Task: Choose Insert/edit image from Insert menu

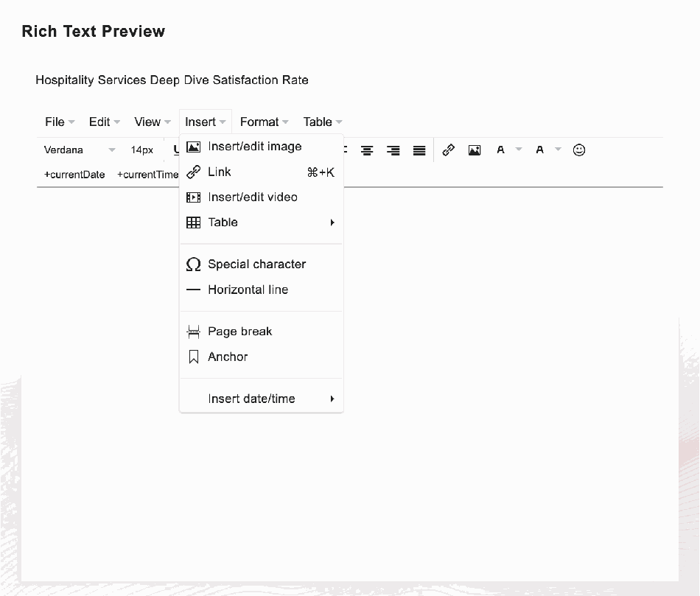Action: coord(261,147)
